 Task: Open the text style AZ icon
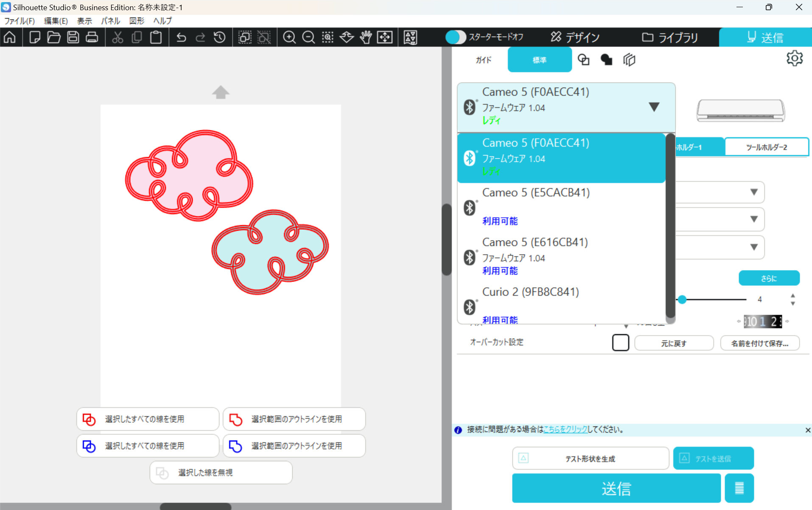(x=410, y=37)
